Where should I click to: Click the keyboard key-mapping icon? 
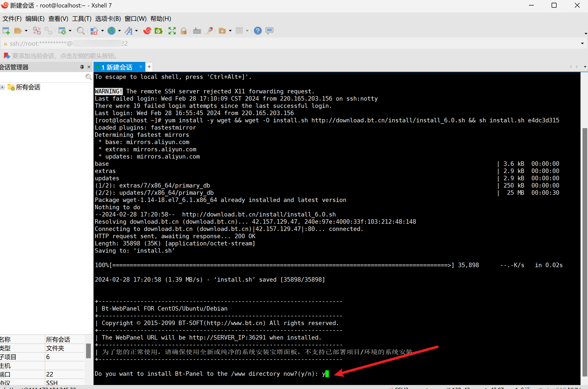197,31
